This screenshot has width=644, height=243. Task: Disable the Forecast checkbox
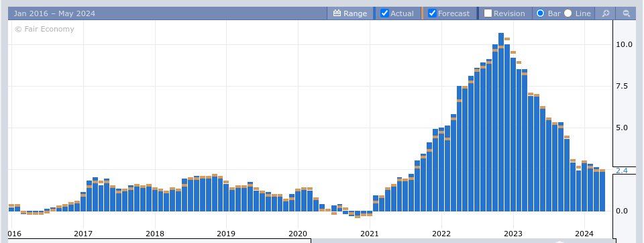pyautogui.click(x=432, y=13)
